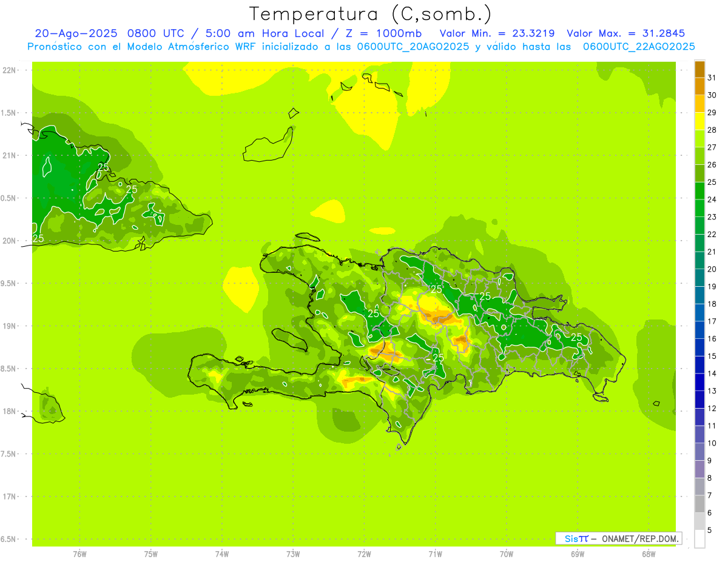Click the '0800 UTC' time text
This screenshot has width=728, height=562.
(x=156, y=33)
